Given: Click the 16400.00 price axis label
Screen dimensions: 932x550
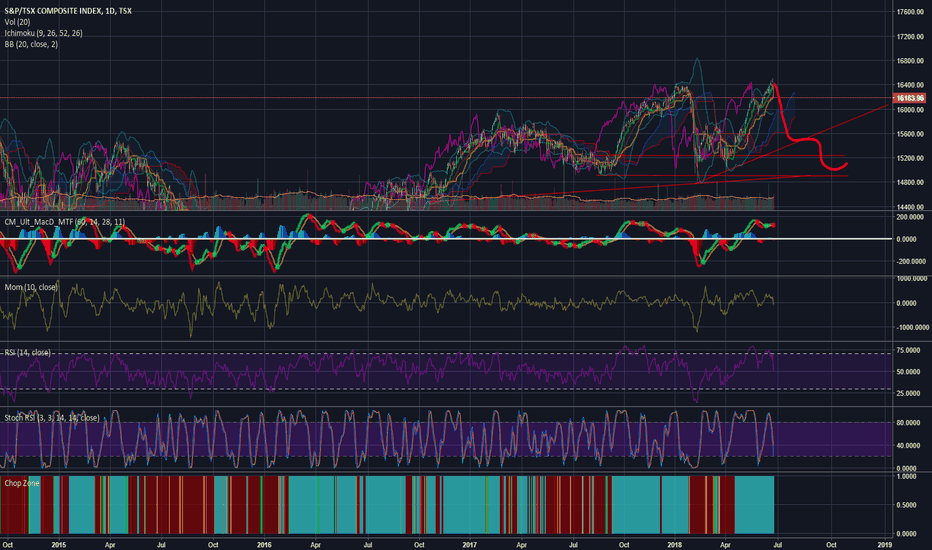Looking at the screenshot, I should click(x=911, y=86).
